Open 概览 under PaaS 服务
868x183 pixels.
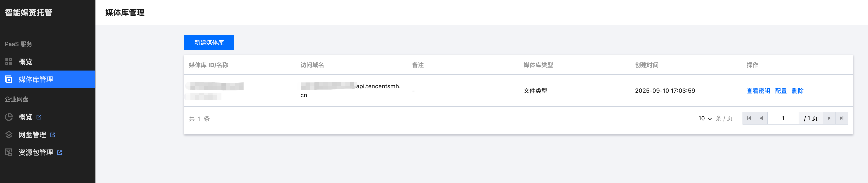(26, 61)
